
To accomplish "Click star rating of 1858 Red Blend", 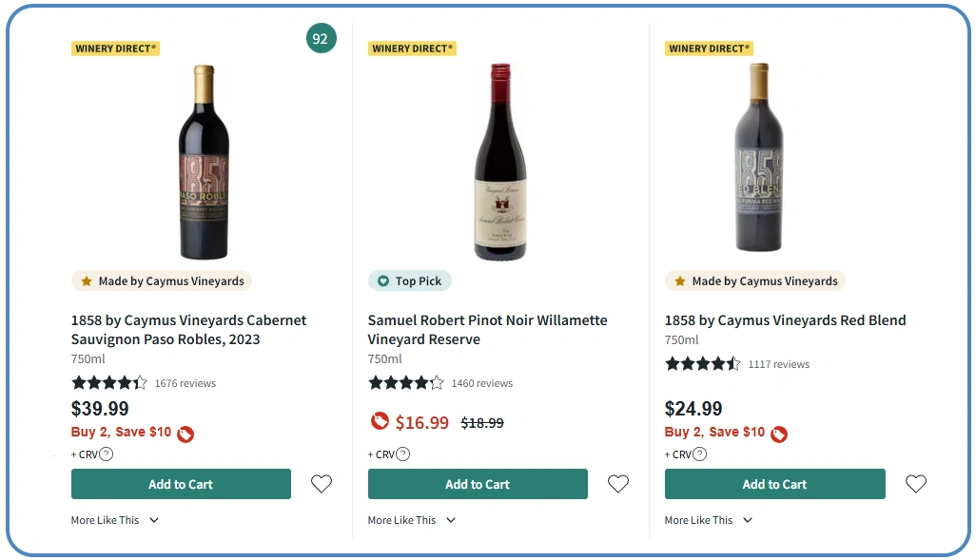I will point(702,364).
